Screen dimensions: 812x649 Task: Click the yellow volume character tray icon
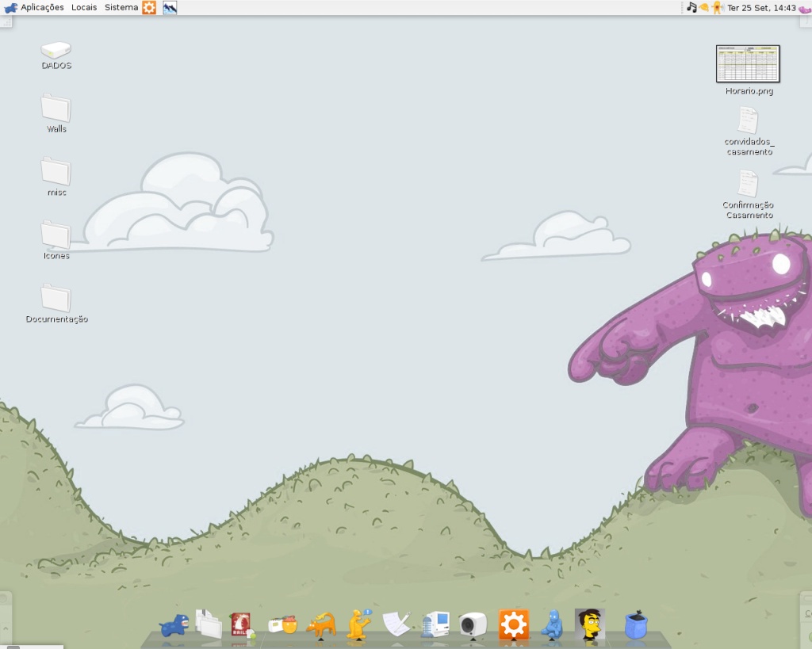point(717,7)
